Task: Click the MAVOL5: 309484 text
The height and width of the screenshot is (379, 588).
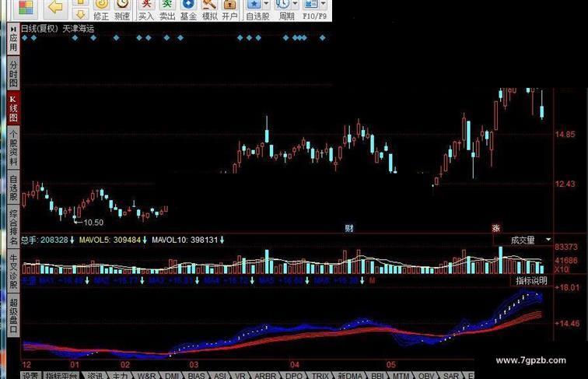Action: click(x=110, y=240)
